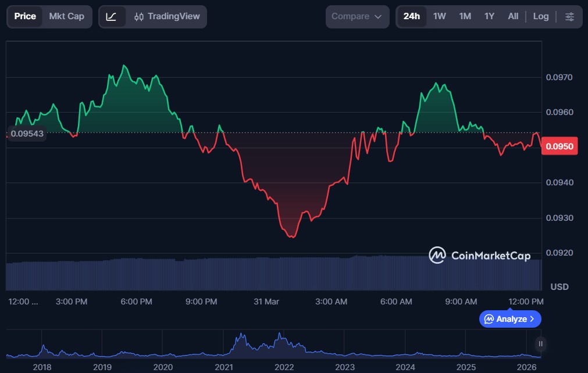Click the 0.09543 opening price label
The image size is (588, 373).
click(x=27, y=133)
